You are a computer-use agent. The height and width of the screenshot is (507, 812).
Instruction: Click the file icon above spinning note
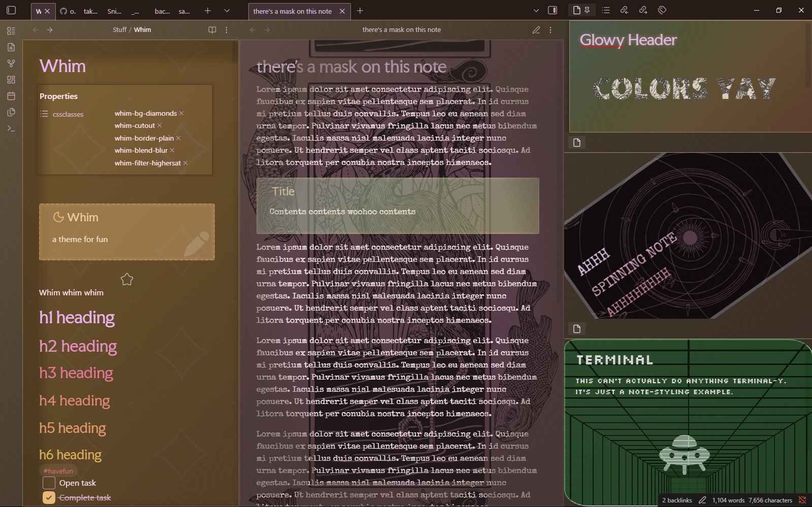coord(577,143)
